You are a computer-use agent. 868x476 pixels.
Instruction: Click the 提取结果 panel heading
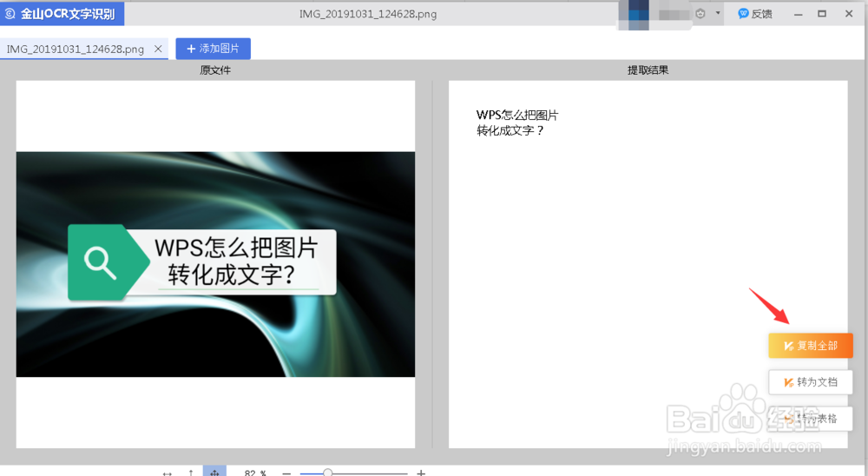[x=648, y=70]
